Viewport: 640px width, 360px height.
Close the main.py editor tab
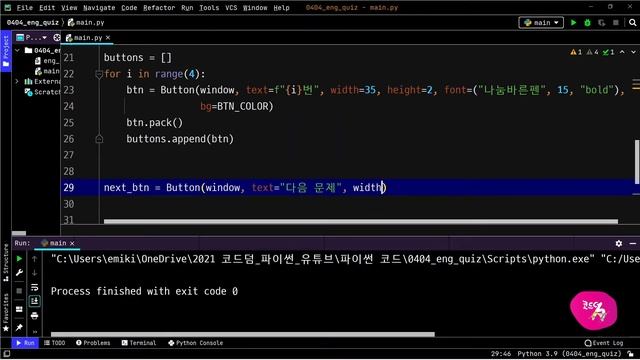point(108,38)
